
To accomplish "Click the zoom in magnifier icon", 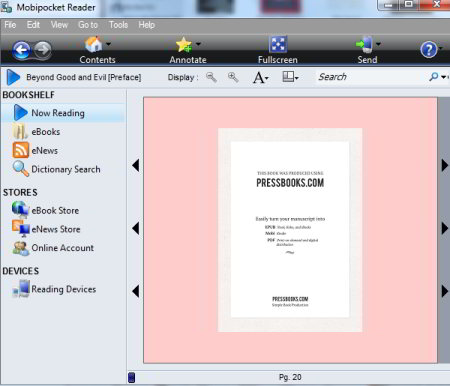I will (x=233, y=77).
